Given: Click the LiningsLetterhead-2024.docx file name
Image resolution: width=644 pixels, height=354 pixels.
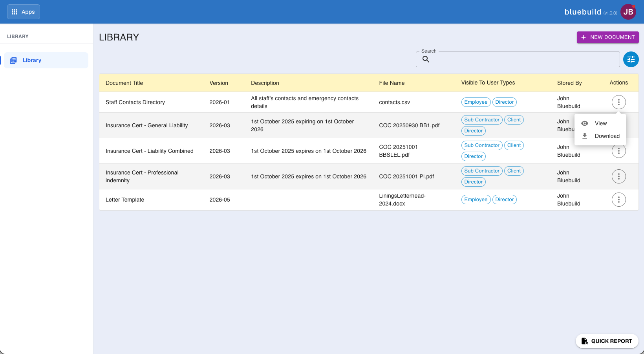Looking at the screenshot, I should pos(402,200).
